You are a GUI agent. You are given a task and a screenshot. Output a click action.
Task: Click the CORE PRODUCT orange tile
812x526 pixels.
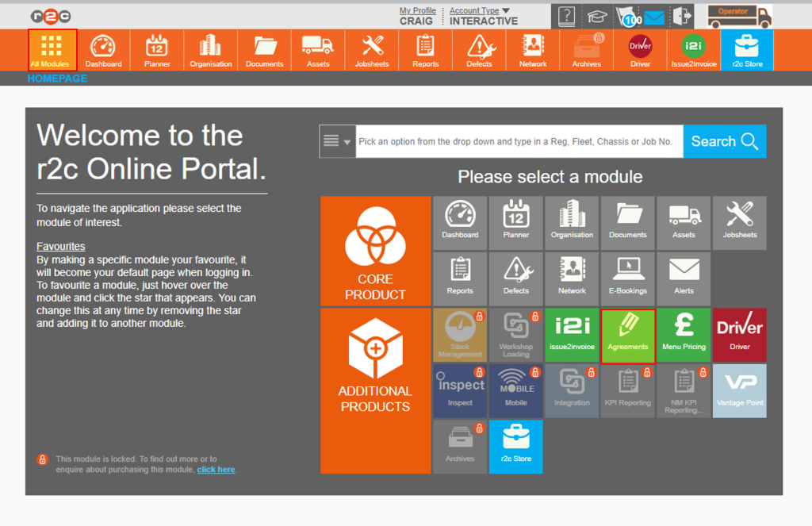375,251
